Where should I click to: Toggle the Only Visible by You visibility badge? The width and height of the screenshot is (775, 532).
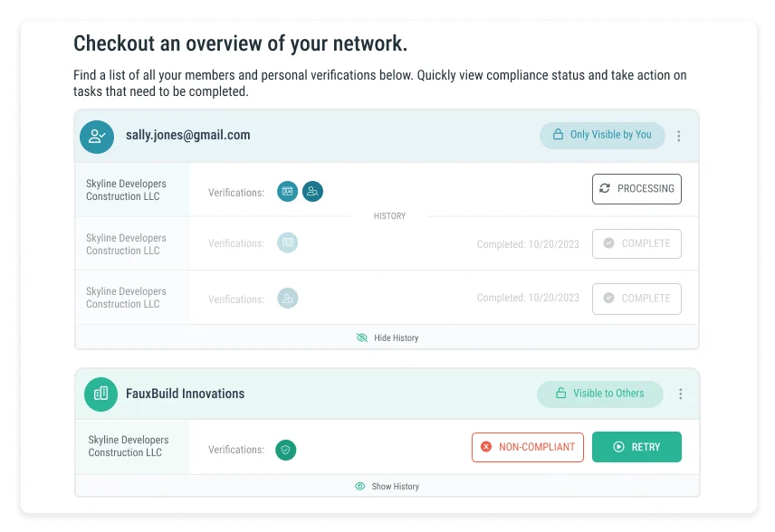click(602, 136)
